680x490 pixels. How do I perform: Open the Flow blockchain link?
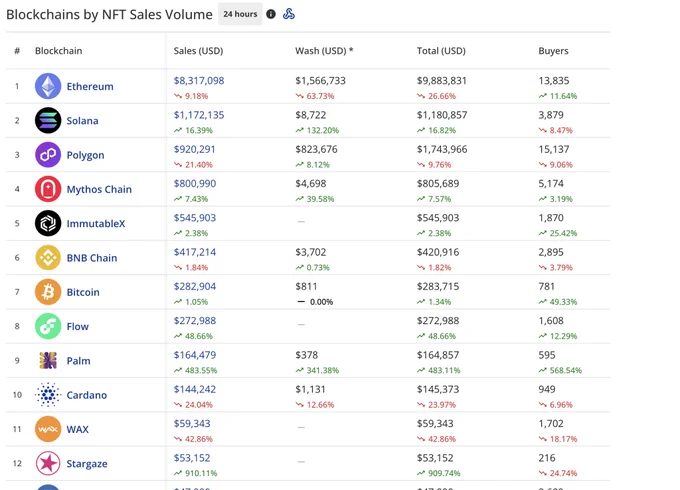click(x=78, y=327)
